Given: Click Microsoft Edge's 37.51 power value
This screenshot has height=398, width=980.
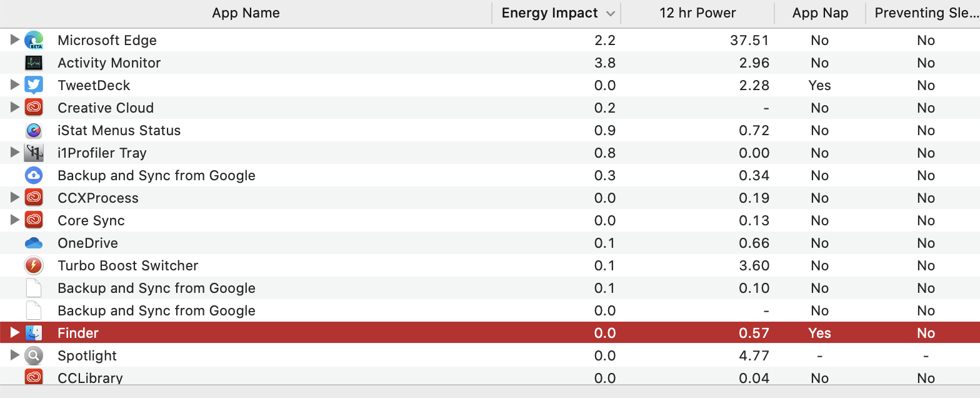Looking at the screenshot, I should [x=749, y=40].
